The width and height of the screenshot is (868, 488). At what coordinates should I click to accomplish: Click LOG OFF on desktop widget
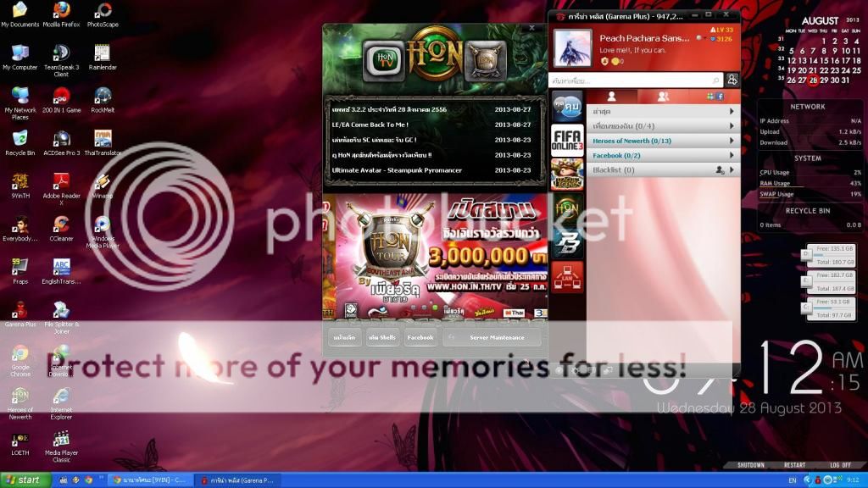pyautogui.click(x=840, y=465)
